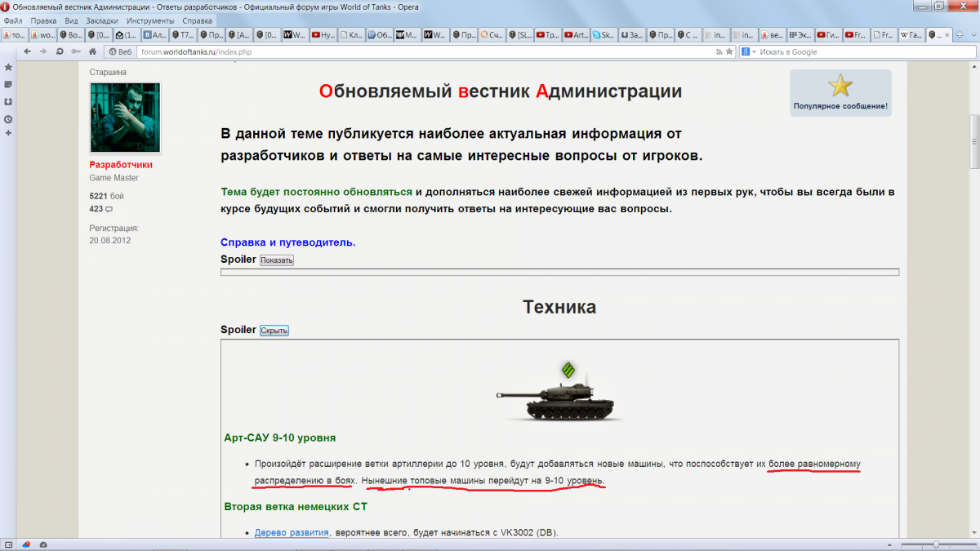This screenshot has width=980, height=551.
Task: Follow the Дерево развития link
Action: pyautogui.click(x=291, y=533)
